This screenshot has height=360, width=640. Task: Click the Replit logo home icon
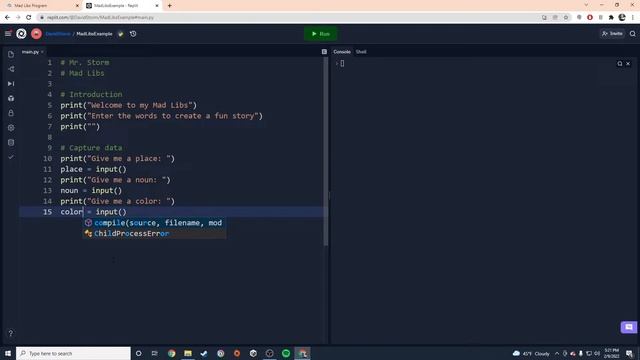[21, 34]
